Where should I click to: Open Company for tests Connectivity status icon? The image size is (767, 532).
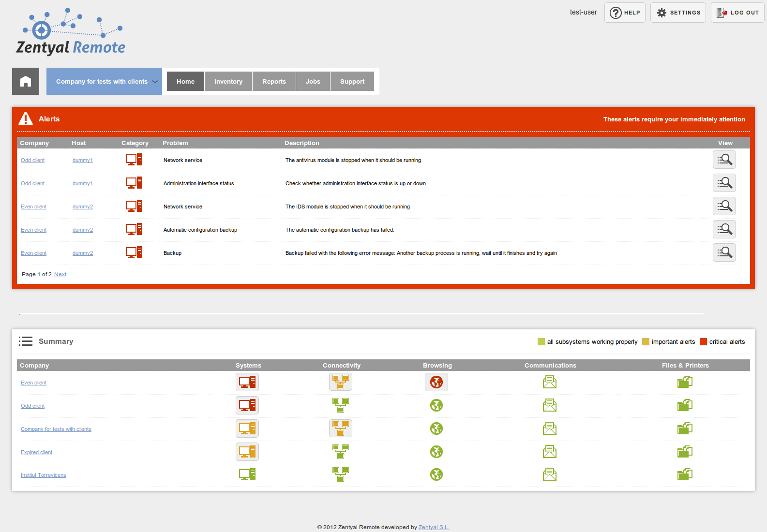(341, 429)
